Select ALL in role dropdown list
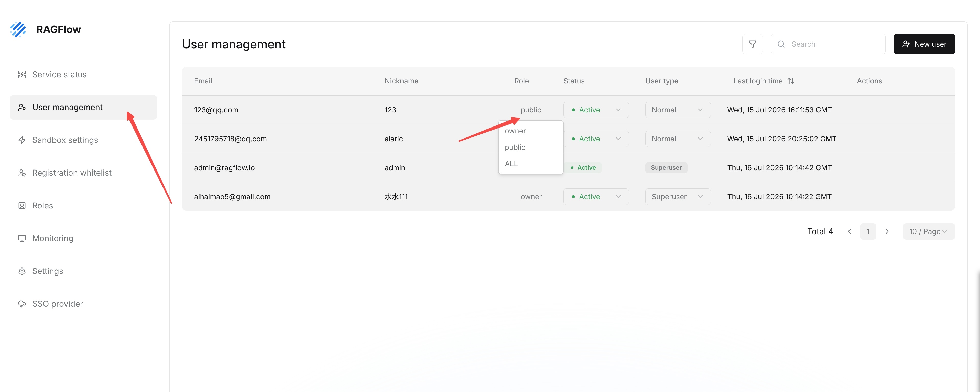Image resolution: width=980 pixels, height=392 pixels. point(531,164)
